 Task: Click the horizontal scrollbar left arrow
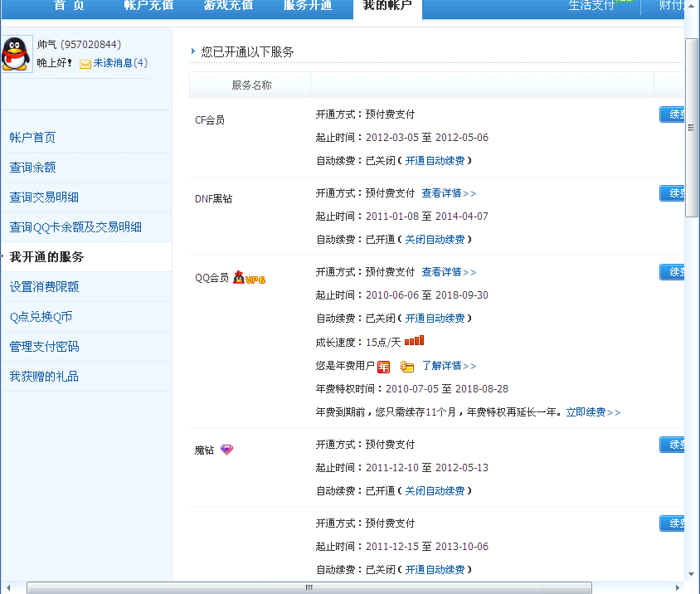point(8,587)
